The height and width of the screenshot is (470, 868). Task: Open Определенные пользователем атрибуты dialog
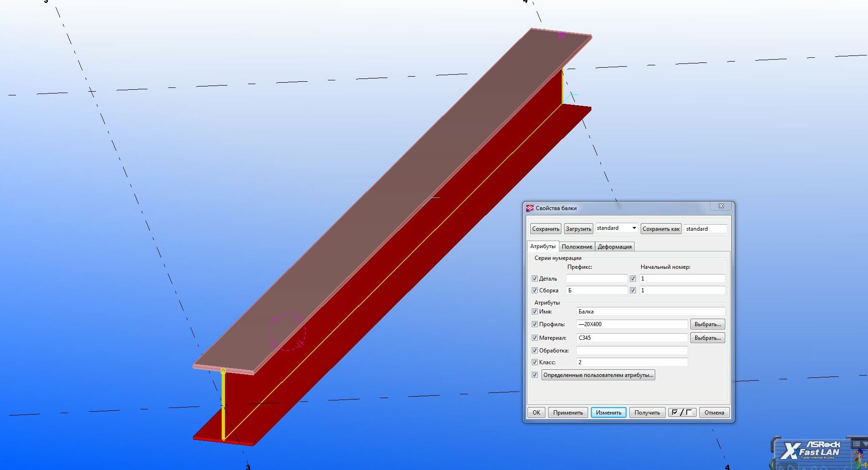click(598, 375)
